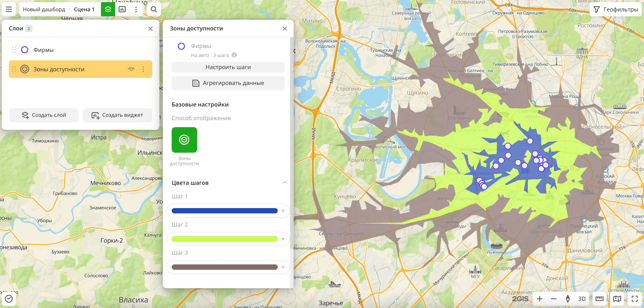This screenshot has width=644, height=308.
Task: Open the hamburger main menu
Action: (x=9, y=9)
